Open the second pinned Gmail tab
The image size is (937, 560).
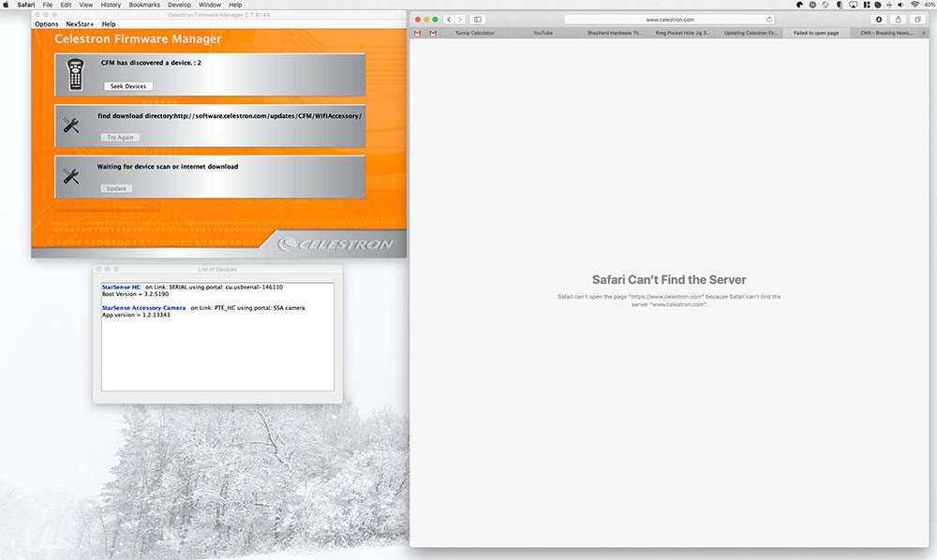tap(433, 33)
